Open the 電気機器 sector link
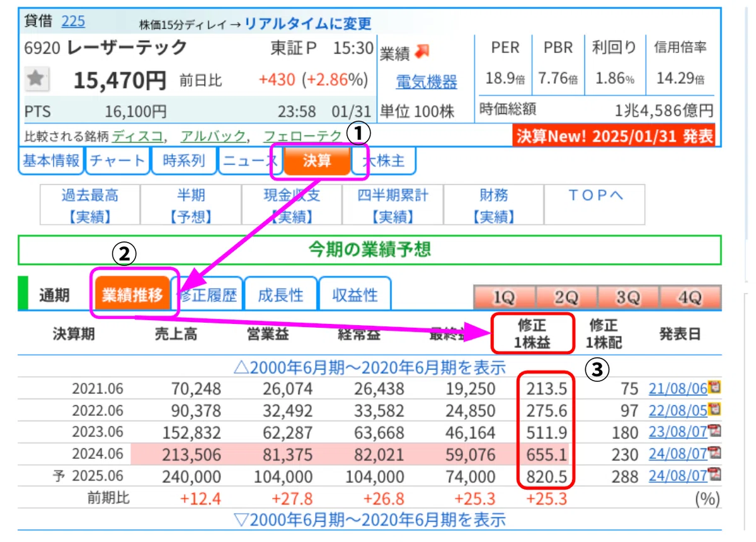This screenshot has height=542, width=756. pos(426,82)
